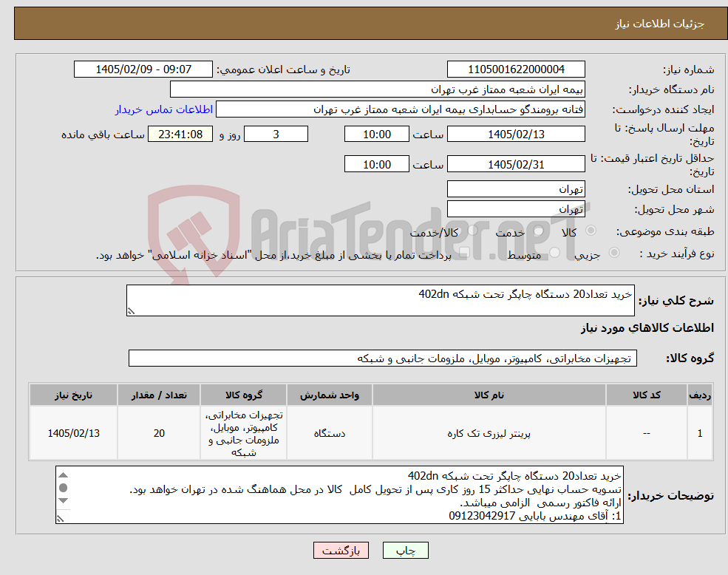The height and width of the screenshot is (575, 728).
Task: Click the واحد شمارش column header
Action: [x=329, y=395]
